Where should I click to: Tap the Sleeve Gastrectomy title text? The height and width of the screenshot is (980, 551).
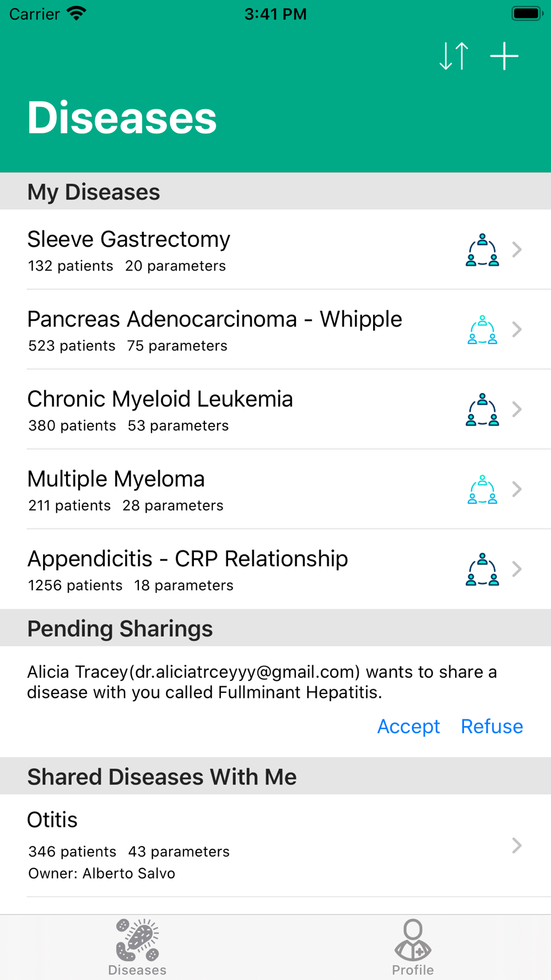coord(128,239)
